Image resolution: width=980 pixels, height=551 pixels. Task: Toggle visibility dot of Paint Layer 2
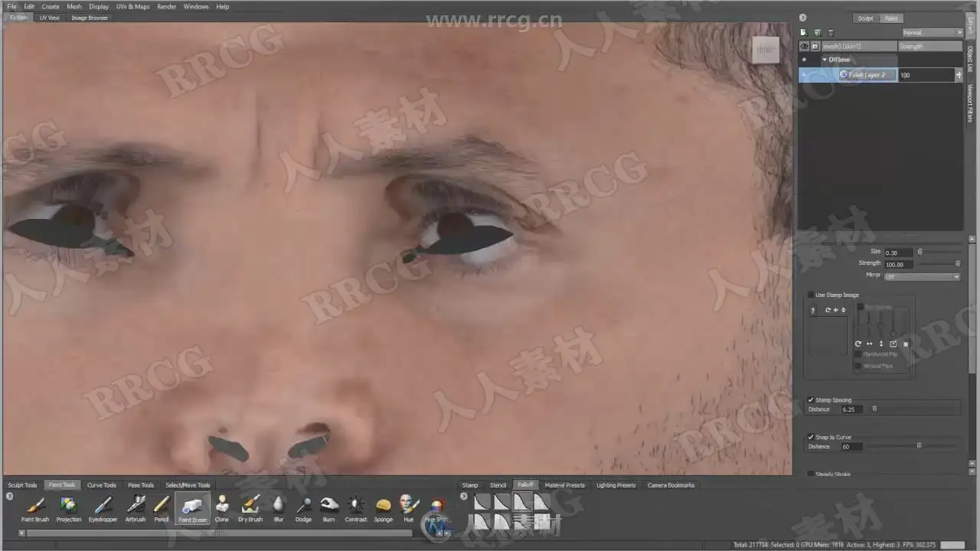804,75
